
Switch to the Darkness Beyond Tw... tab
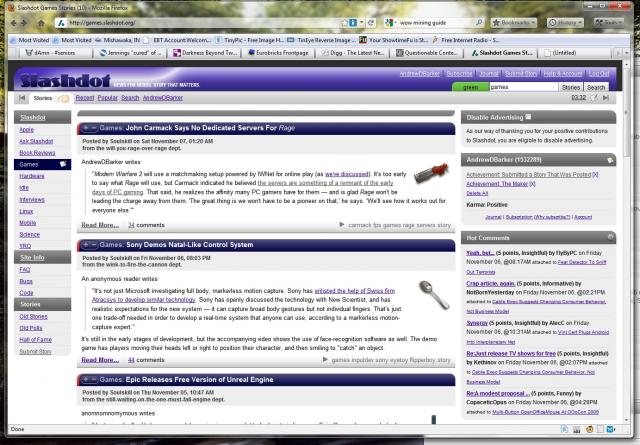coord(205,53)
